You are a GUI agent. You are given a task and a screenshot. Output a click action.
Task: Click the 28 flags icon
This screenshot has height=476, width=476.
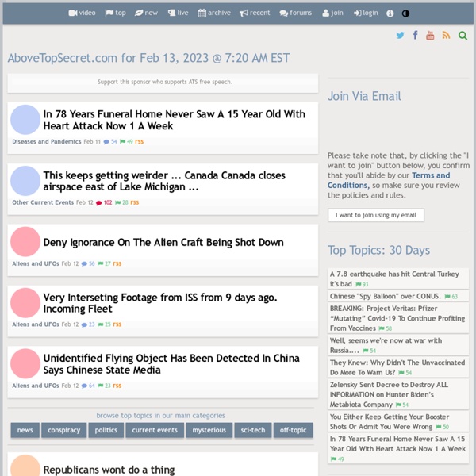tap(121, 202)
